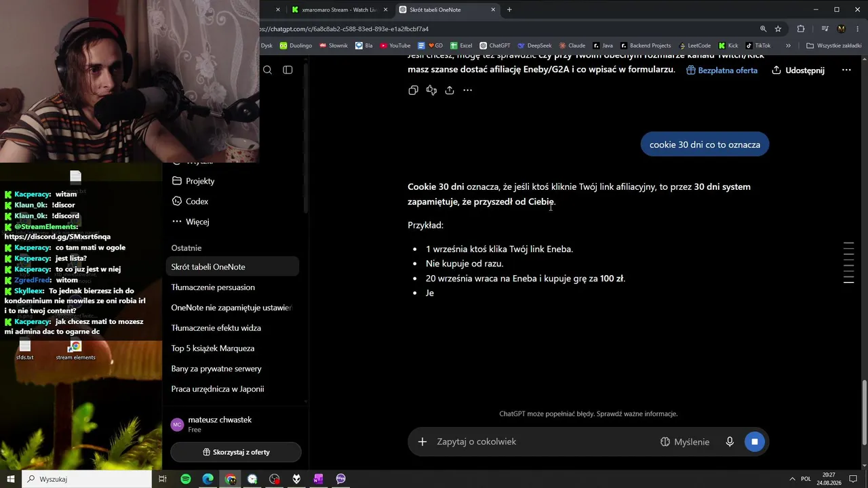Open a new browser tab
Screen dimensions: 868x488
509,10
